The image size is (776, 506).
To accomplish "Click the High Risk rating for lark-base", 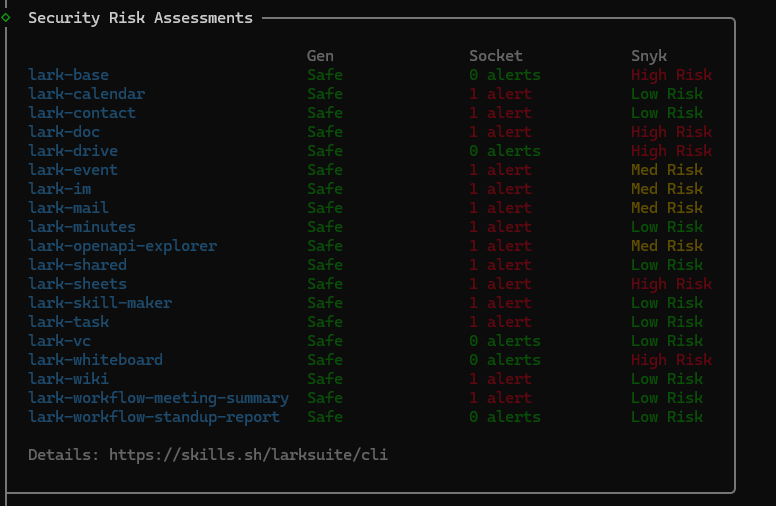I will tap(671, 75).
